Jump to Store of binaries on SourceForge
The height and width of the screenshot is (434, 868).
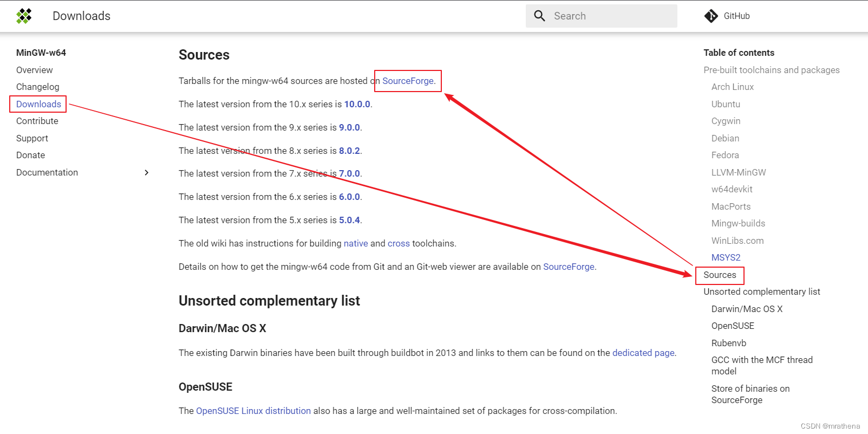750,394
